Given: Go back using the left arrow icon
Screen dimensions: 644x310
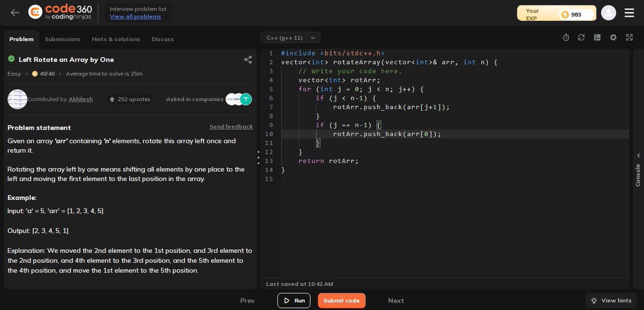Looking at the screenshot, I should coord(15,12).
